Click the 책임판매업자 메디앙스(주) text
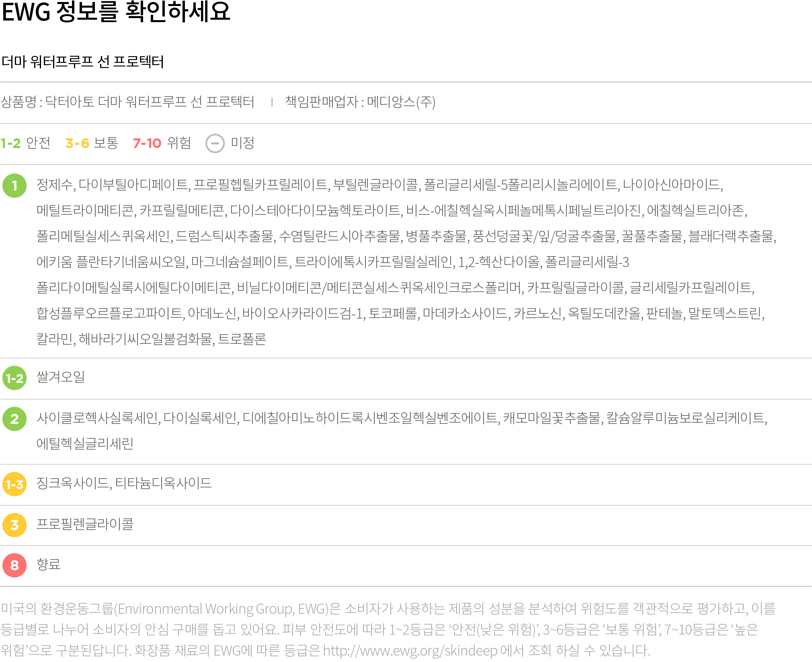 pos(360,102)
